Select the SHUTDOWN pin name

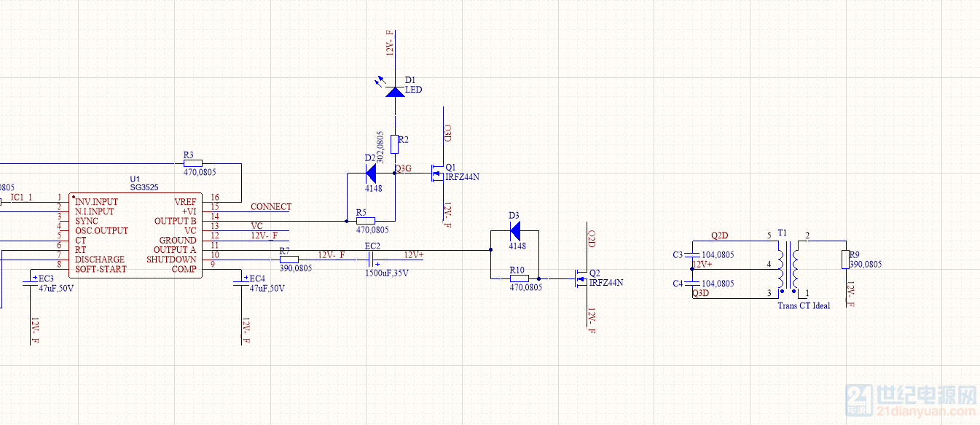click(172, 260)
